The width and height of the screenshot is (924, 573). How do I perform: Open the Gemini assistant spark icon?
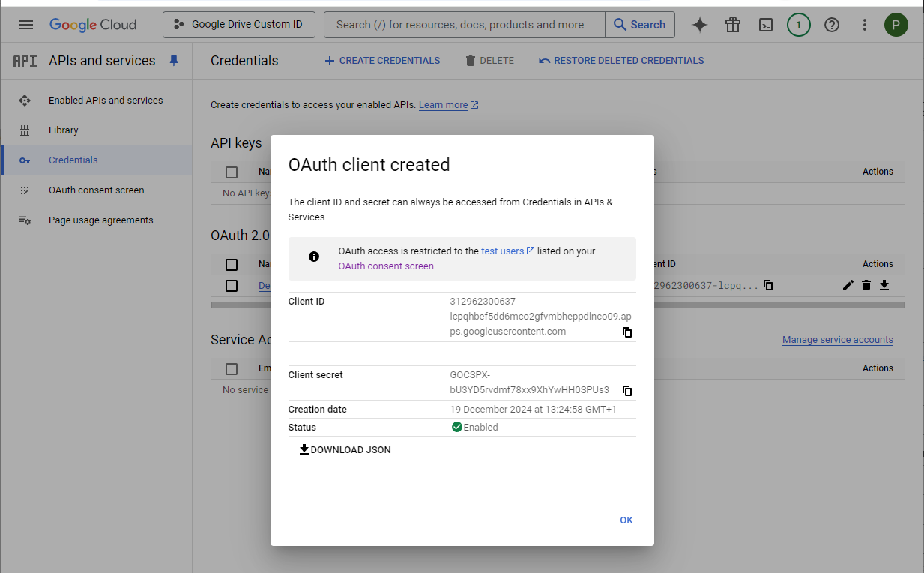point(699,25)
